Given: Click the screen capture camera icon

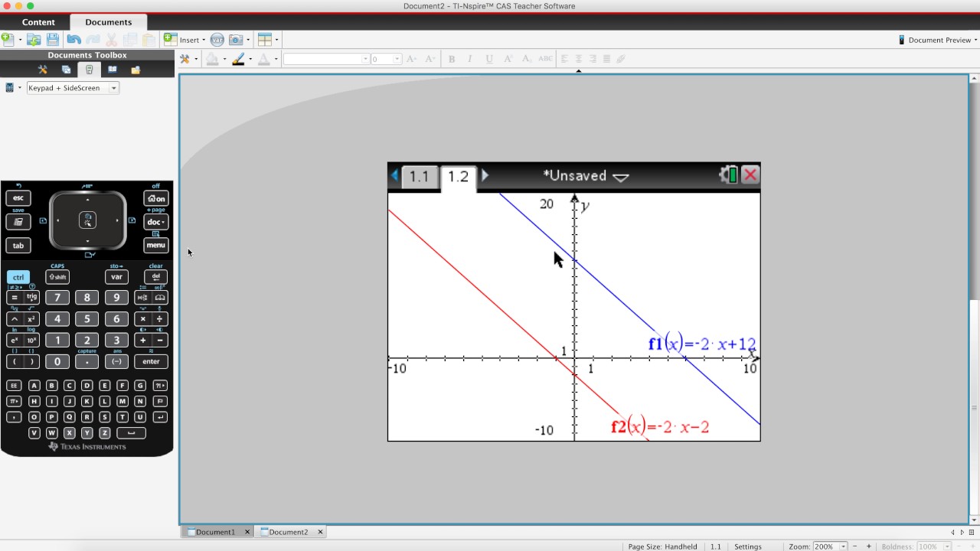Looking at the screenshot, I should point(237,40).
